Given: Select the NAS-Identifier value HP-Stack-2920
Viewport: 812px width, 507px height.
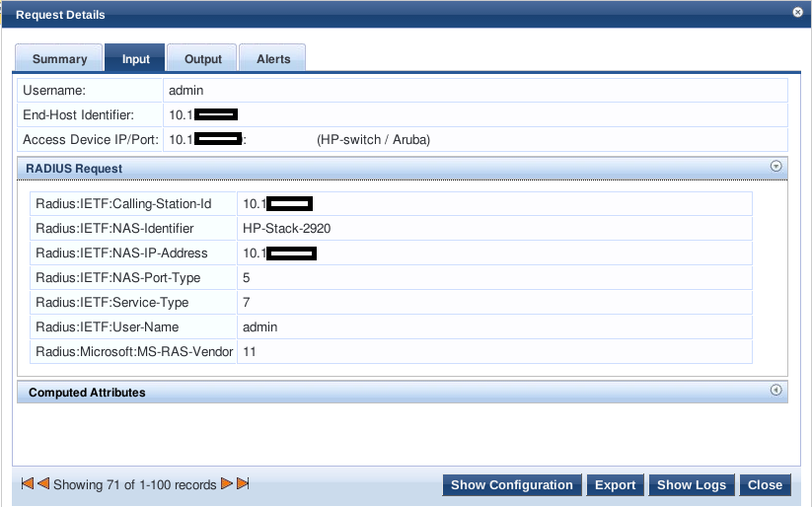Looking at the screenshot, I should [x=286, y=229].
